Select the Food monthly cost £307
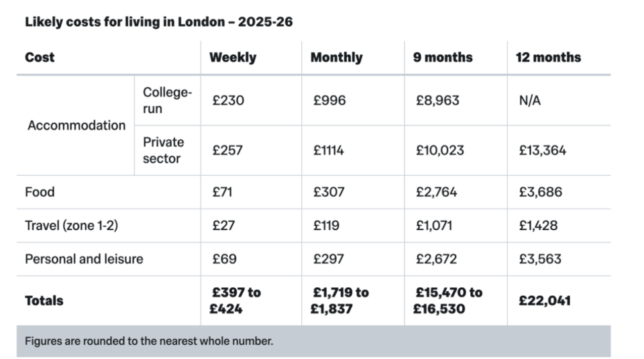The width and height of the screenshot is (644, 359). (x=329, y=192)
